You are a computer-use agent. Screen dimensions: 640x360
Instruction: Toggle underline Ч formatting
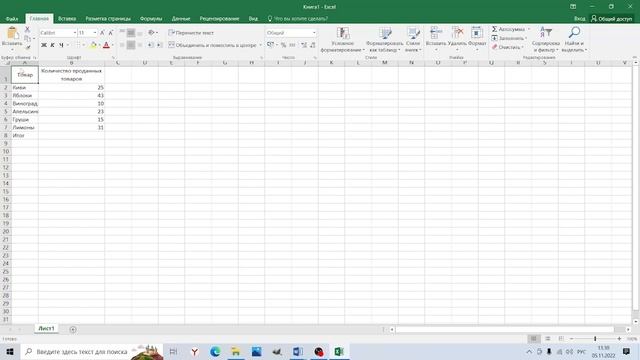[61, 45]
